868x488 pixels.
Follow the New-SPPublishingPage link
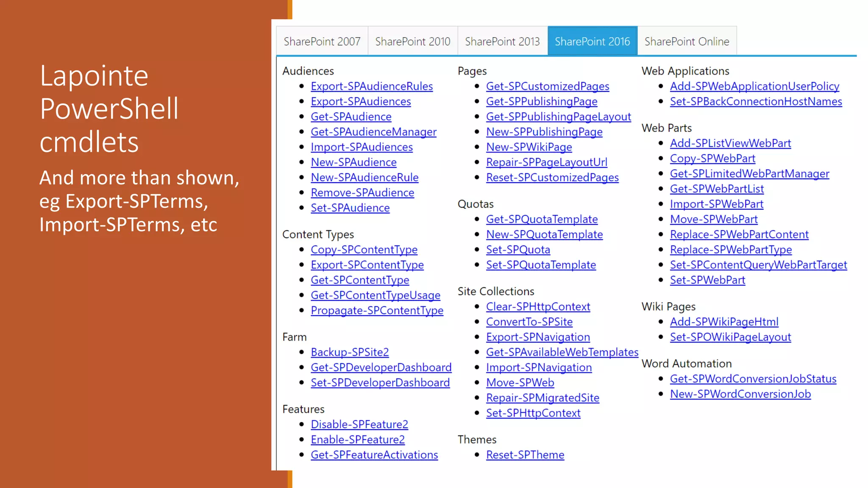pyautogui.click(x=544, y=132)
